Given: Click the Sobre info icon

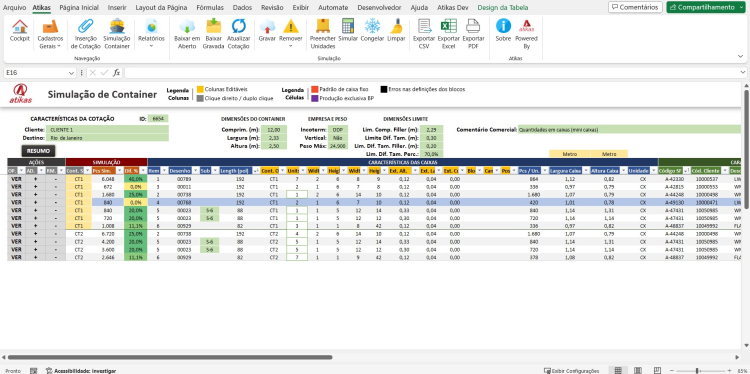Looking at the screenshot, I should pos(503,26).
